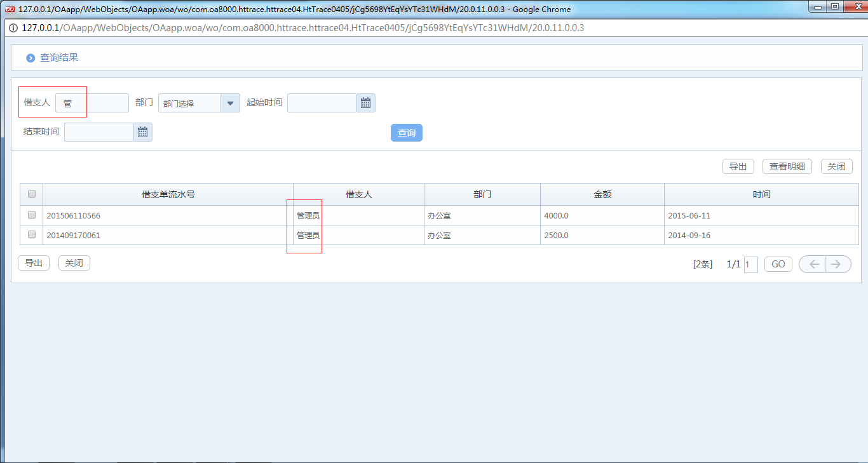Screen dimensions: 868x463
Task: Open the 起始时间 calendar picker
Action: (x=365, y=103)
